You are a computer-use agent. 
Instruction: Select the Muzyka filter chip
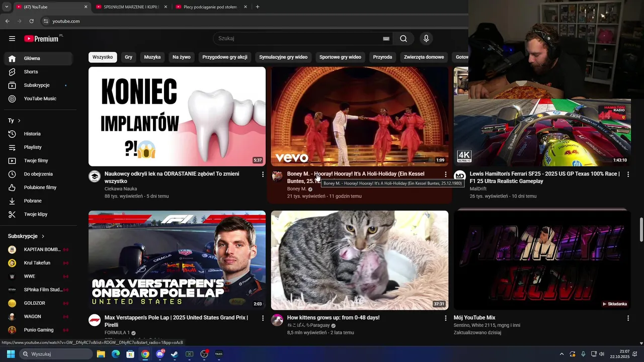tap(152, 57)
